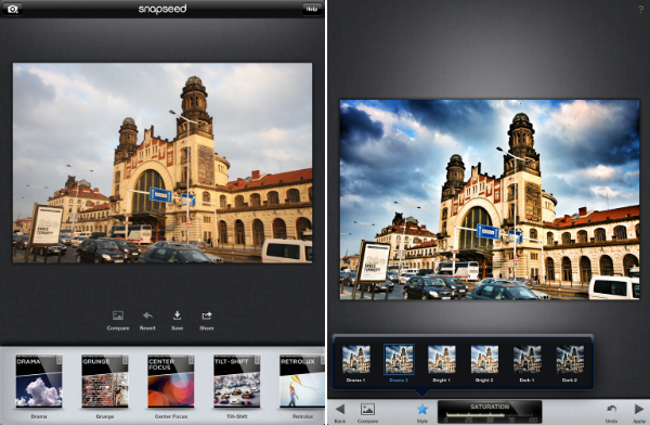Open the camera icon in Snapseed header
This screenshot has height=425, width=650.
click(x=12, y=9)
